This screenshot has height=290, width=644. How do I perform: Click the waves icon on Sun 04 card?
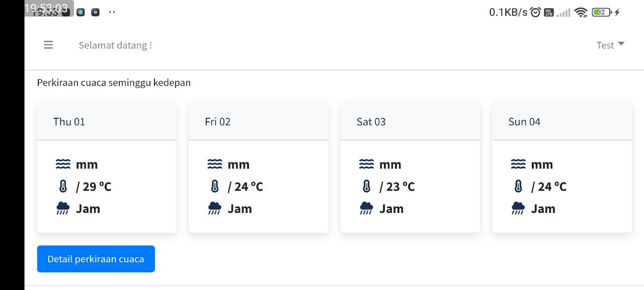tap(518, 164)
